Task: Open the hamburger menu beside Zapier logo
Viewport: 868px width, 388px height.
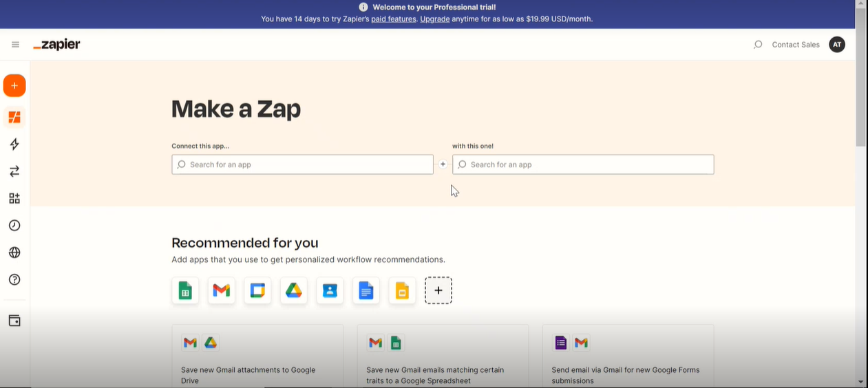Action: pos(15,45)
